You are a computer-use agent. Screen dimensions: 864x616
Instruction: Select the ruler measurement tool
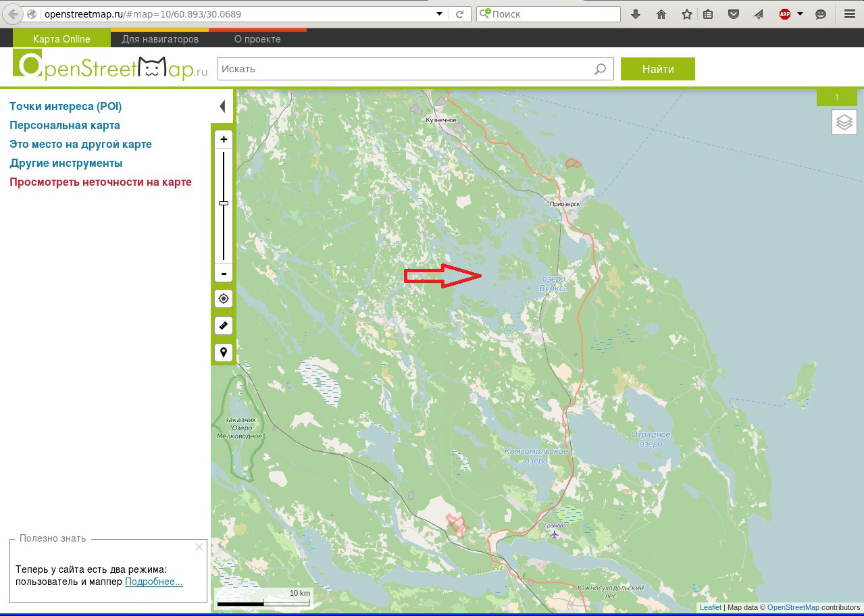(x=224, y=326)
